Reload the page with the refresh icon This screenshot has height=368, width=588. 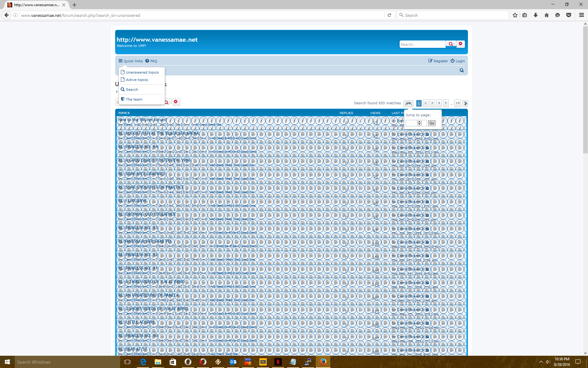pos(389,15)
